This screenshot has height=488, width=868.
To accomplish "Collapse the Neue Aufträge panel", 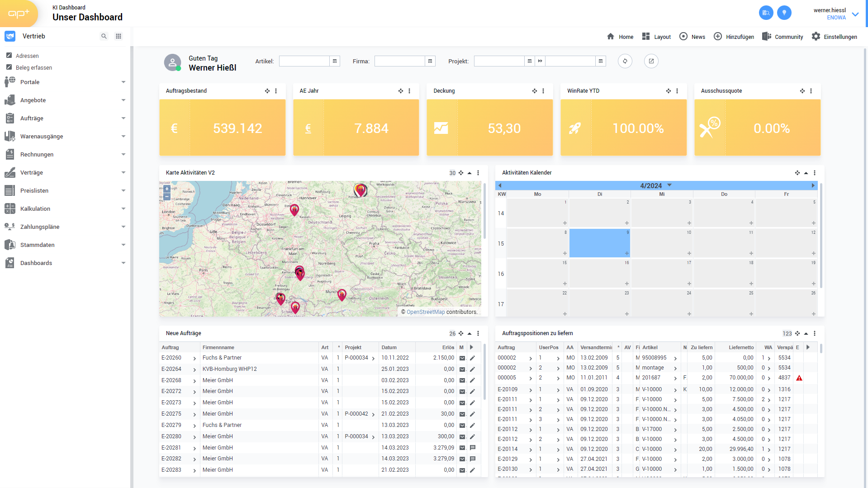I will click(470, 333).
